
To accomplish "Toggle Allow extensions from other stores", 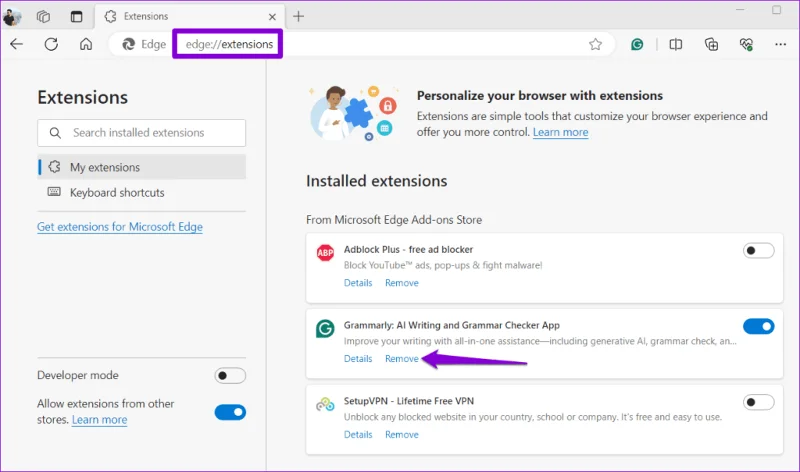I will (230, 412).
